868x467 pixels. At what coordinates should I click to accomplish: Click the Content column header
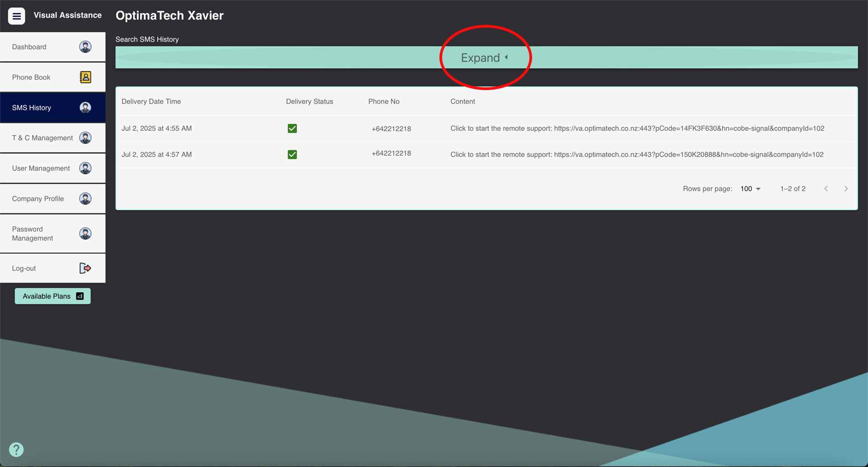462,101
